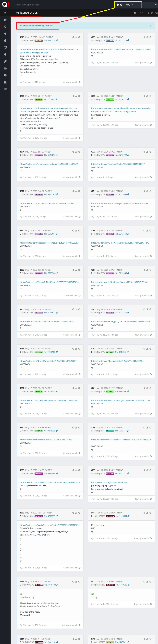The image size is (158, 644).
Task: Share post 4278
Action: point(73,37)
